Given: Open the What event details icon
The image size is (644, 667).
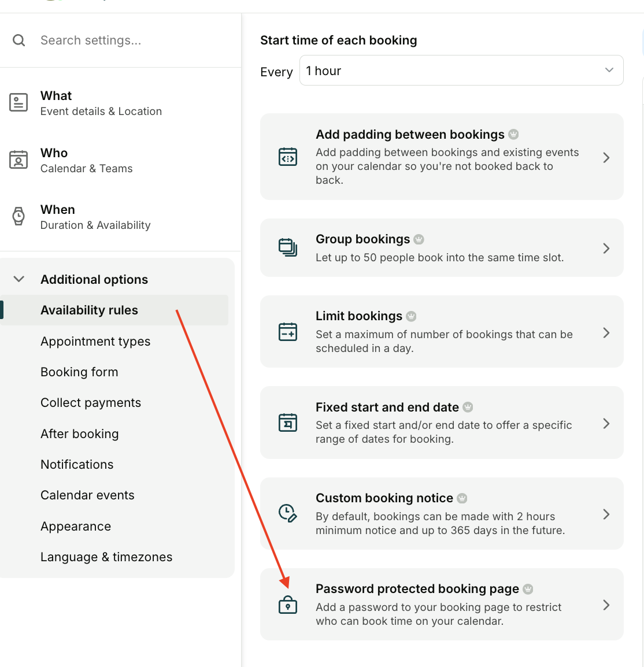Looking at the screenshot, I should click(x=18, y=102).
